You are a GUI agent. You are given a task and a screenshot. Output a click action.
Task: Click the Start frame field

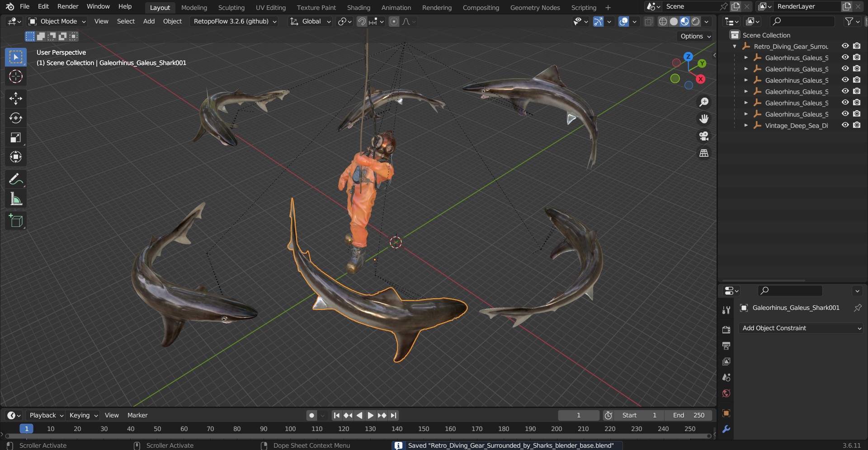click(639, 415)
